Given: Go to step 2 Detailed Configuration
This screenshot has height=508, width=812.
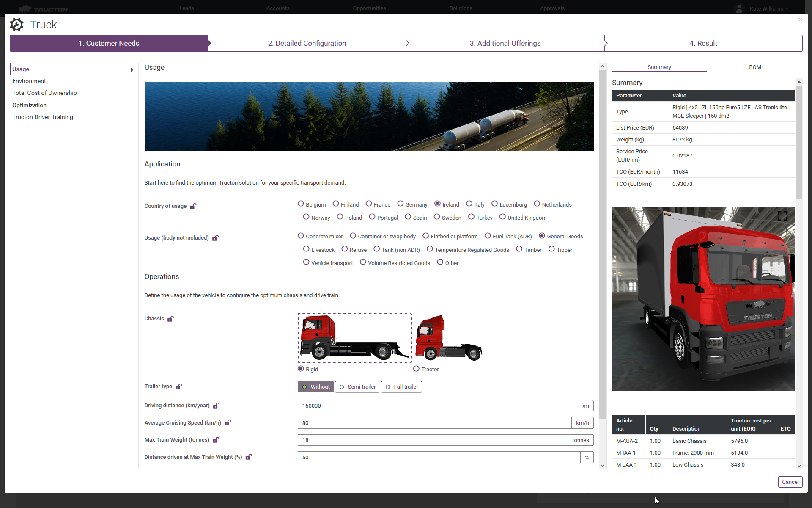Looking at the screenshot, I should click(307, 43).
